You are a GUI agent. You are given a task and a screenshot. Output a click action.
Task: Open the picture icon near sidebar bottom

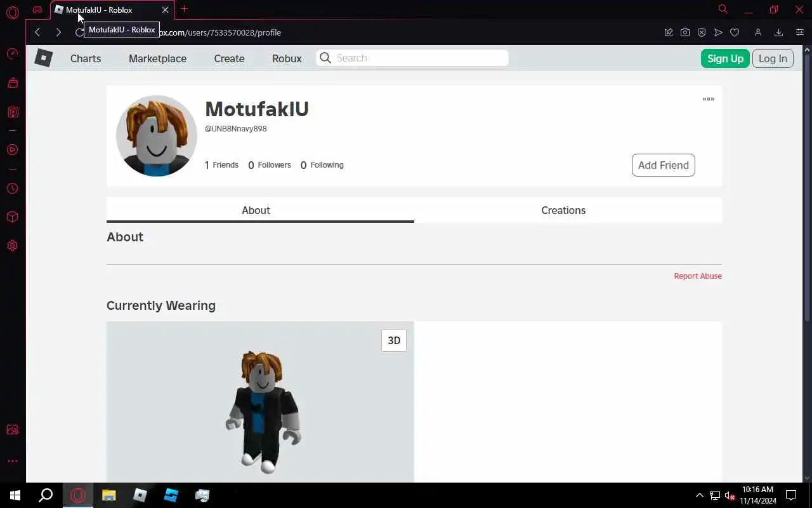click(12, 430)
